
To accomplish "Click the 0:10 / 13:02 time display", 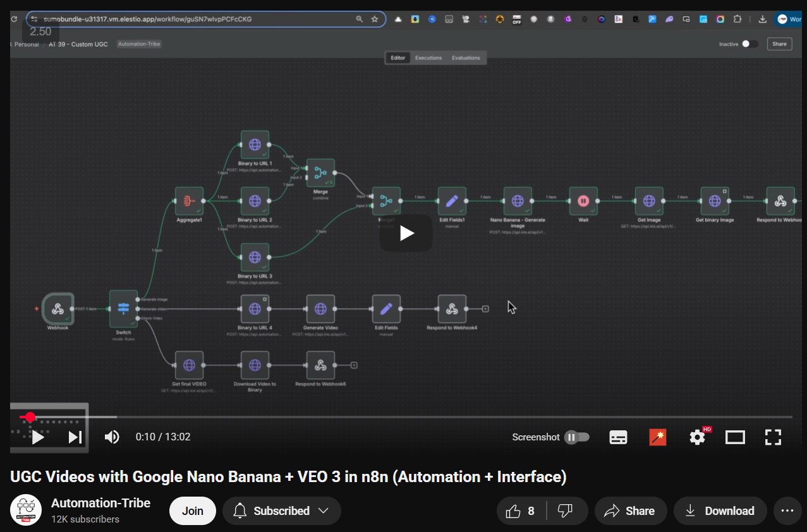I will [x=163, y=437].
